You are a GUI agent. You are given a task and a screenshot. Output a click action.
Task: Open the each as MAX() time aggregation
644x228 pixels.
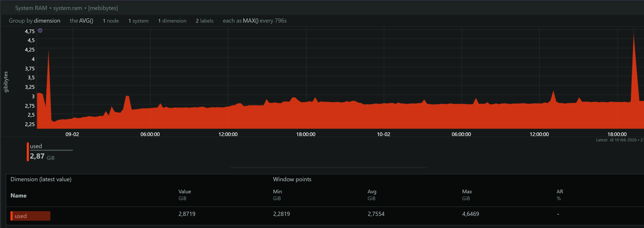255,21
